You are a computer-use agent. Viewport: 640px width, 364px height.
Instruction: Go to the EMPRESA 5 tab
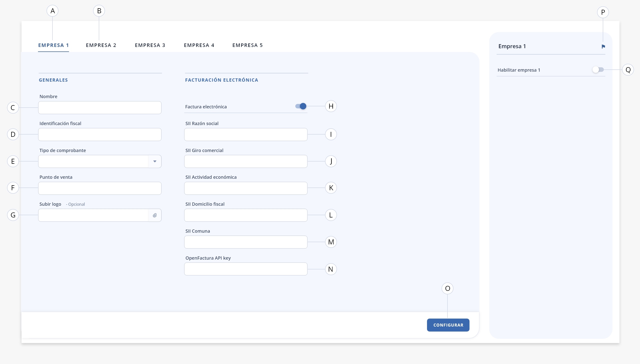247,45
